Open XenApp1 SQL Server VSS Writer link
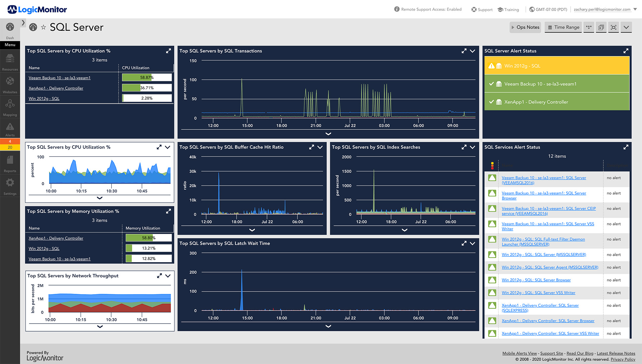This screenshot has width=642, height=364. point(550,333)
